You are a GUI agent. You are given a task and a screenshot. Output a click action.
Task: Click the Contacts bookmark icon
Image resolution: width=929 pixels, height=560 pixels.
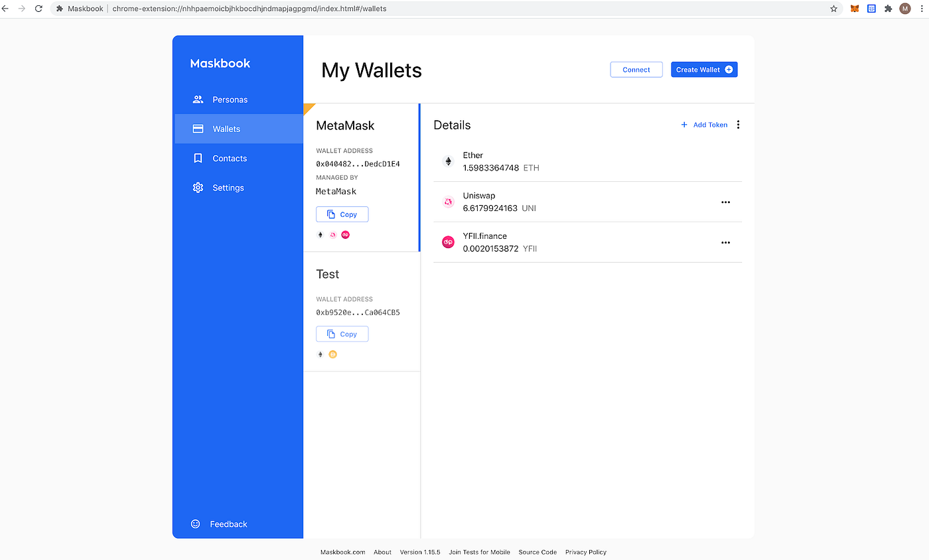coord(198,159)
